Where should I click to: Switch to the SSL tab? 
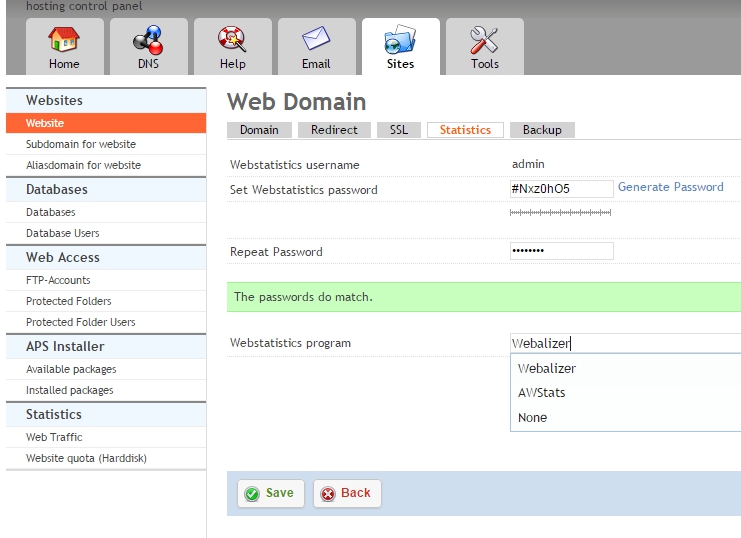398,130
